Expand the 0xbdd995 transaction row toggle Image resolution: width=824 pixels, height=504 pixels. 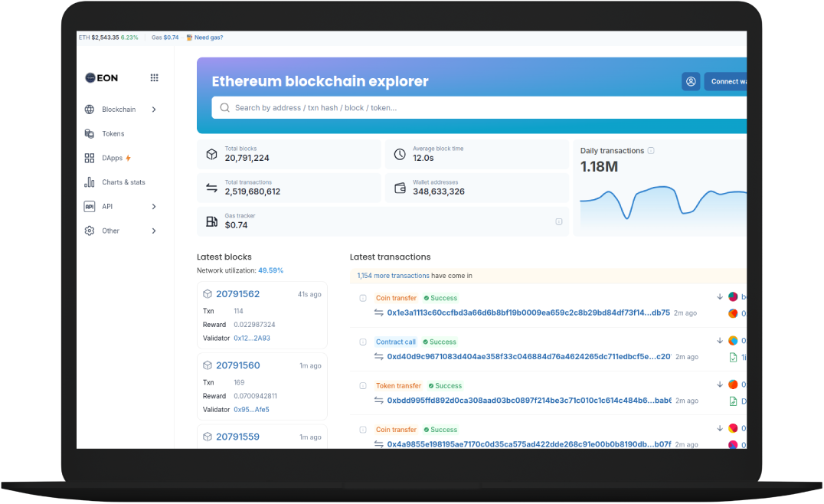(362, 386)
